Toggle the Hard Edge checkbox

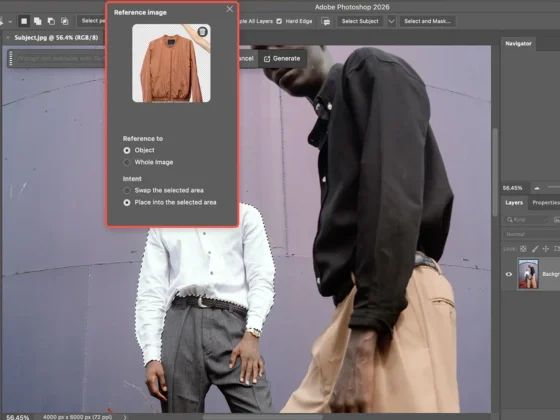click(279, 21)
